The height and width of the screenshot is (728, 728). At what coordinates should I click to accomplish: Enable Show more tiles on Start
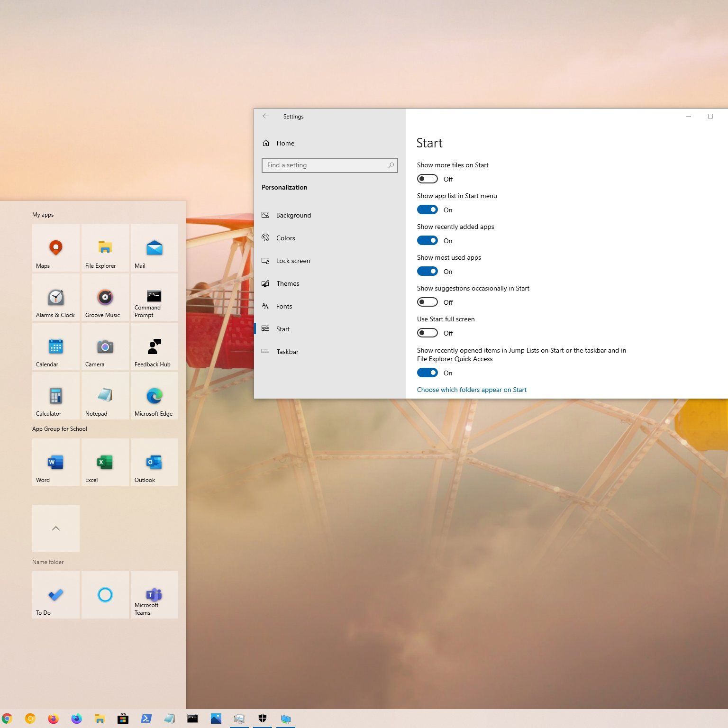(427, 179)
